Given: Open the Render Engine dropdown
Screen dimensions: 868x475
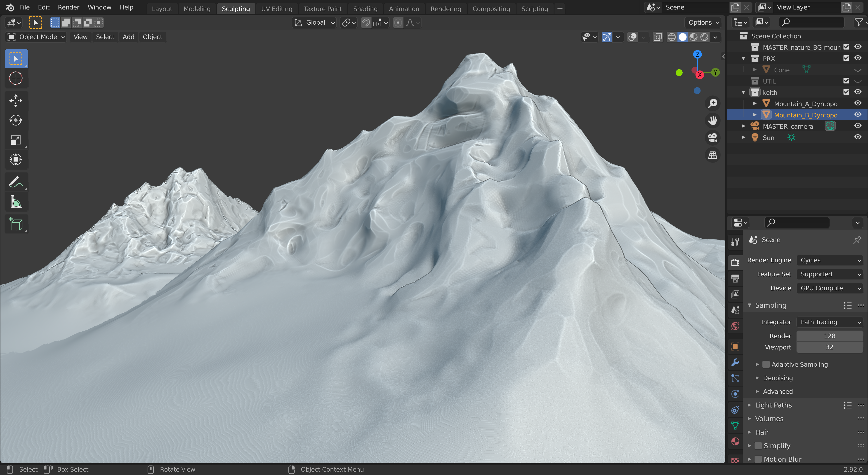Looking at the screenshot, I should [829, 260].
